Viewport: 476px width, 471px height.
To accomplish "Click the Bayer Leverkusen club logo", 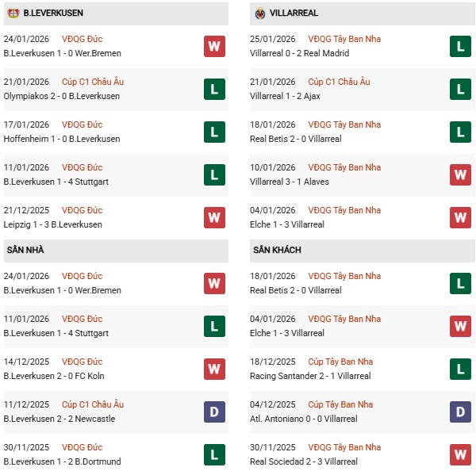I will [x=13, y=13].
